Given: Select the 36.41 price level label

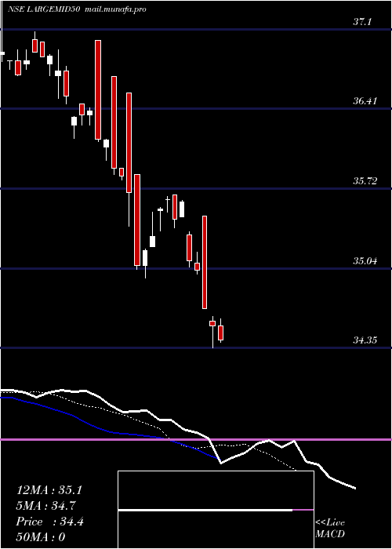Looking at the screenshot, I should click(365, 101).
